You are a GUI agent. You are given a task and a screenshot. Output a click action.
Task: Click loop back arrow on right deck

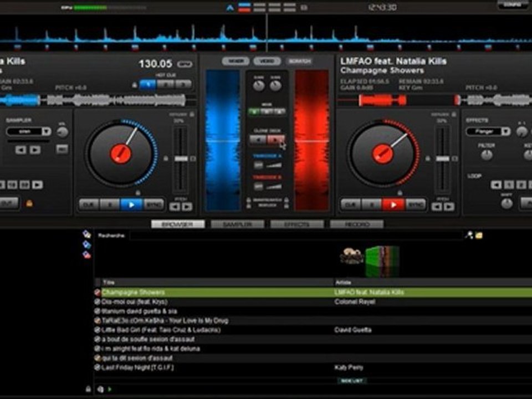[x=496, y=185]
